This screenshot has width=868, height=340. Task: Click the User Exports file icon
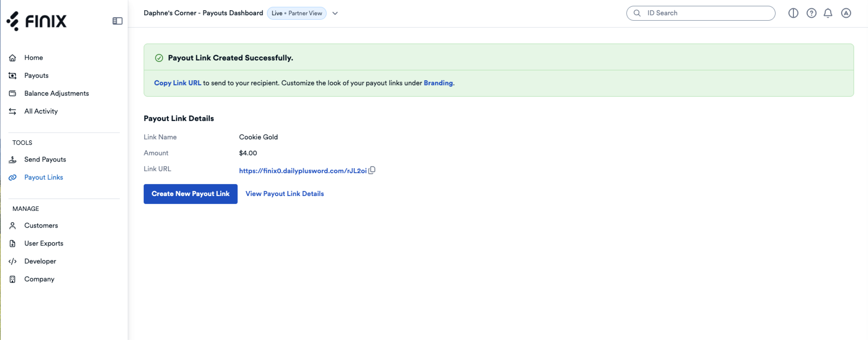coord(12,243)
